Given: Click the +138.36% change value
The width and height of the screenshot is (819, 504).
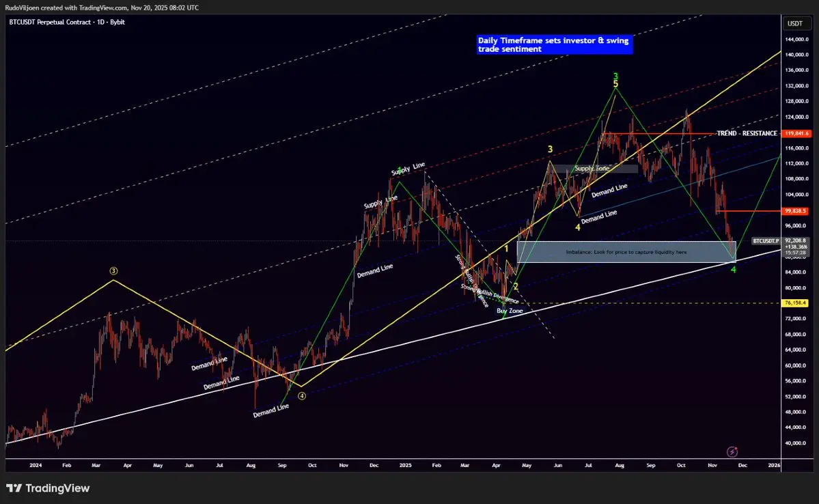Looking at the screenshot, I should (796, 247).
